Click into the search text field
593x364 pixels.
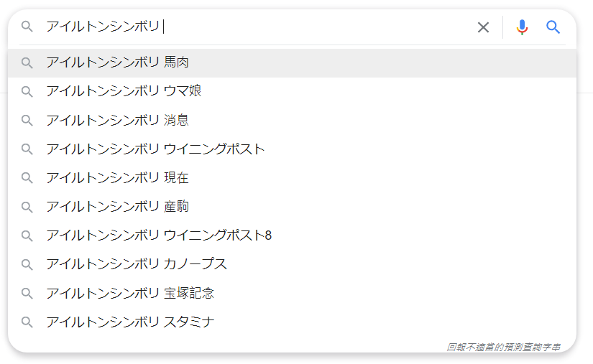[257, 27]
